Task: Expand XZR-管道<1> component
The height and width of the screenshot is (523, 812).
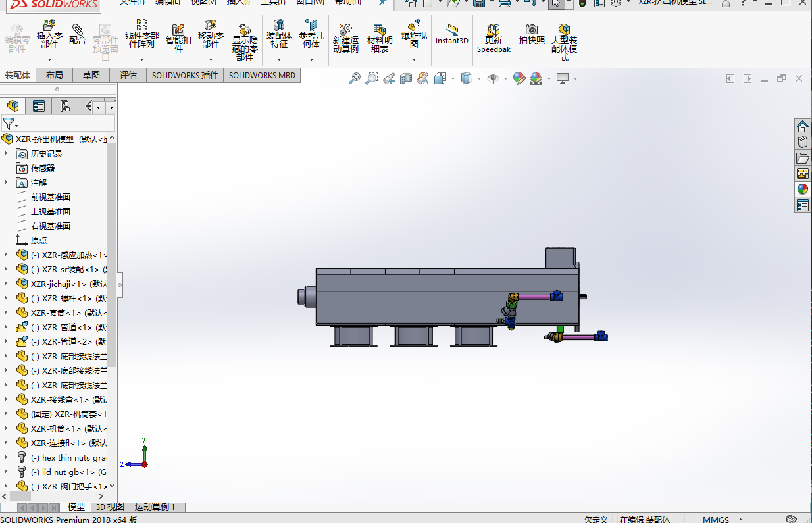Action: click(x=6, y=327)
